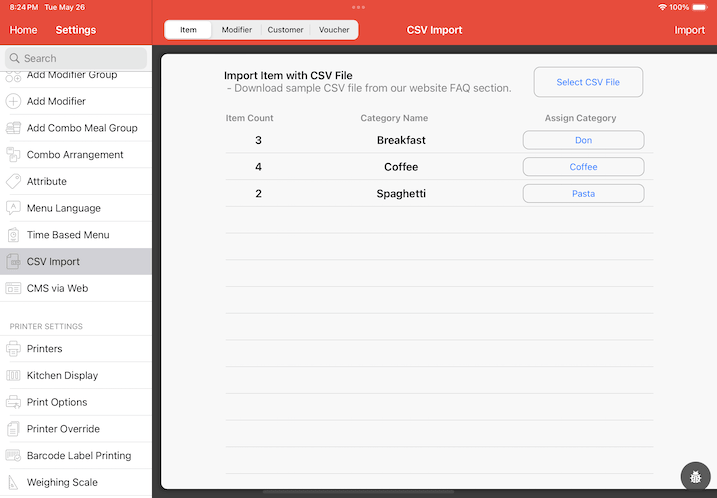Go to Home in top bar

(23, 30)
